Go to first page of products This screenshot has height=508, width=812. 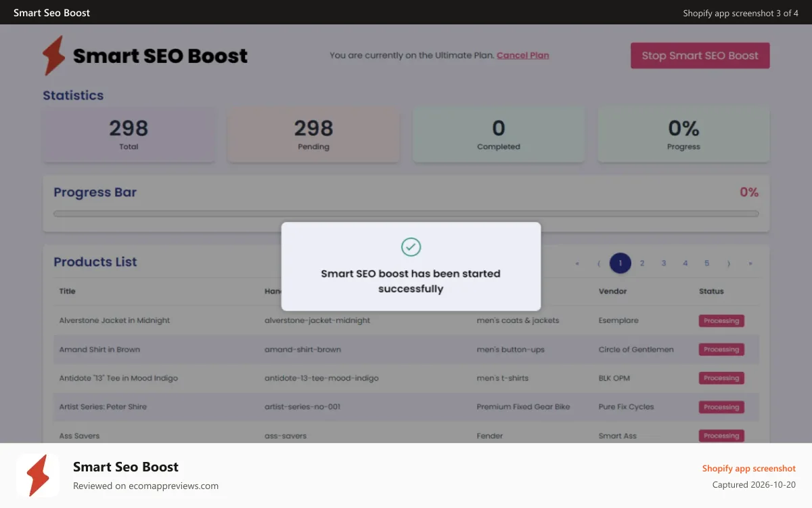(577, 263)
